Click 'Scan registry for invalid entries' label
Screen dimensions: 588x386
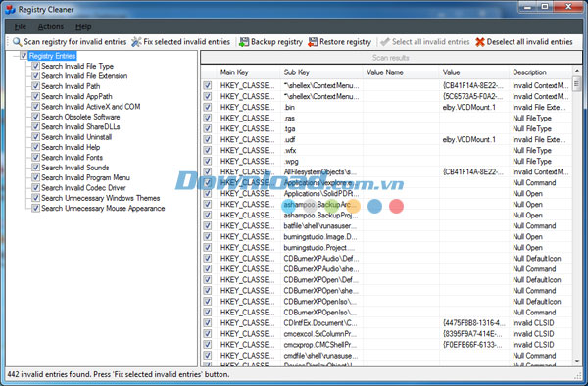(75, 42)
